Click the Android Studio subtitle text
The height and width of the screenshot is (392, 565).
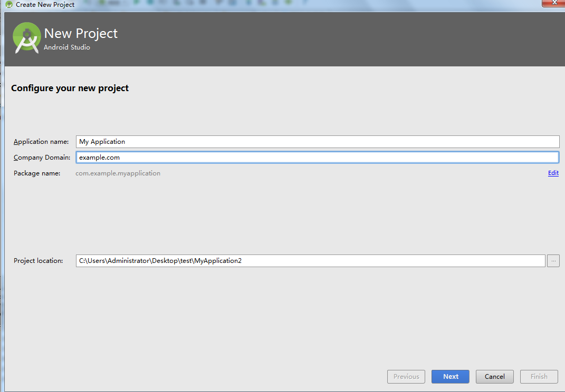pyautogui.click(x=67, y=47)
